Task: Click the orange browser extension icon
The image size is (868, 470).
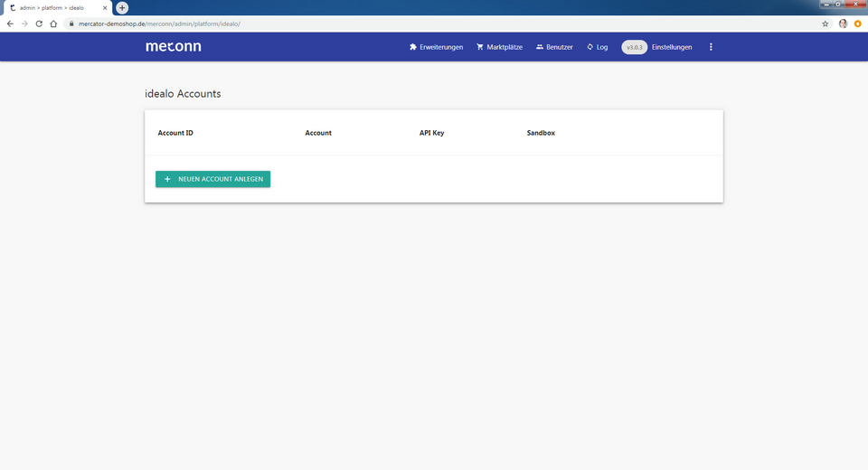Action: point(857,23)
